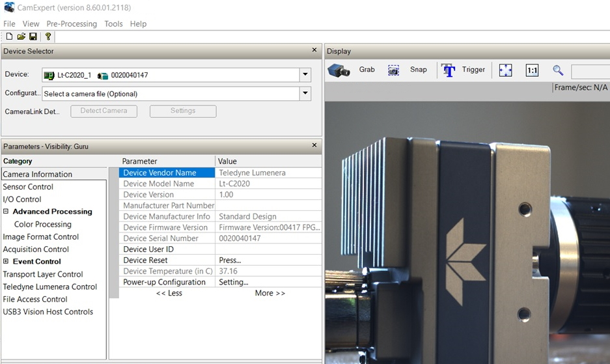
Task: Click the Device User ID value field
Action: (x=268, y=249)
